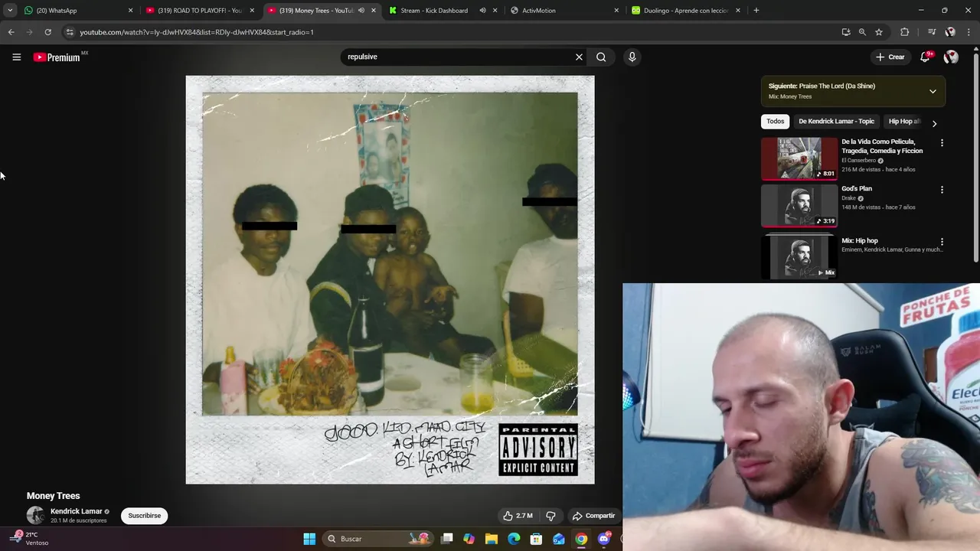Open the Mix: Hip hop title
The height and width of the screenshot is (551, 980).
pyautogui.click(x=860, y=240)
